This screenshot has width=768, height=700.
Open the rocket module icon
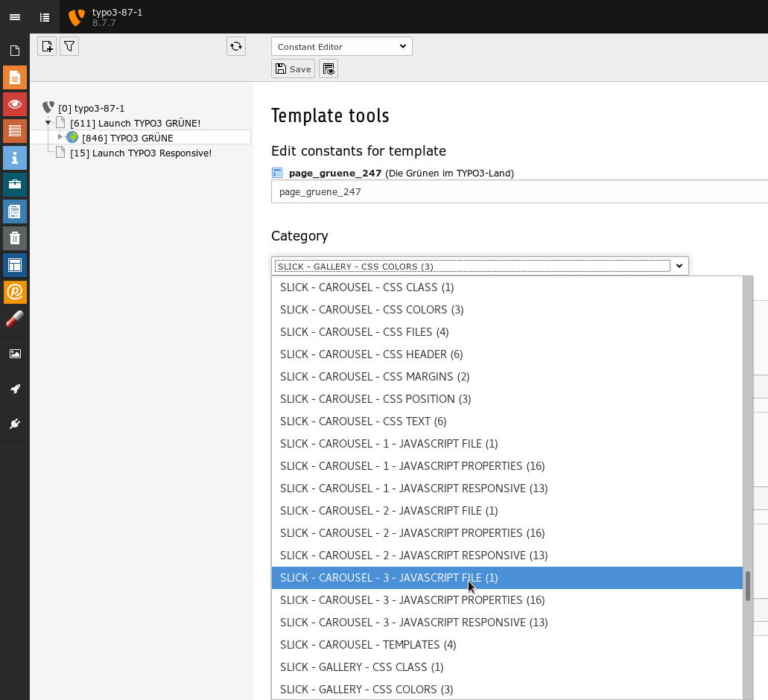pyautogui.click(x=15, y=389)
